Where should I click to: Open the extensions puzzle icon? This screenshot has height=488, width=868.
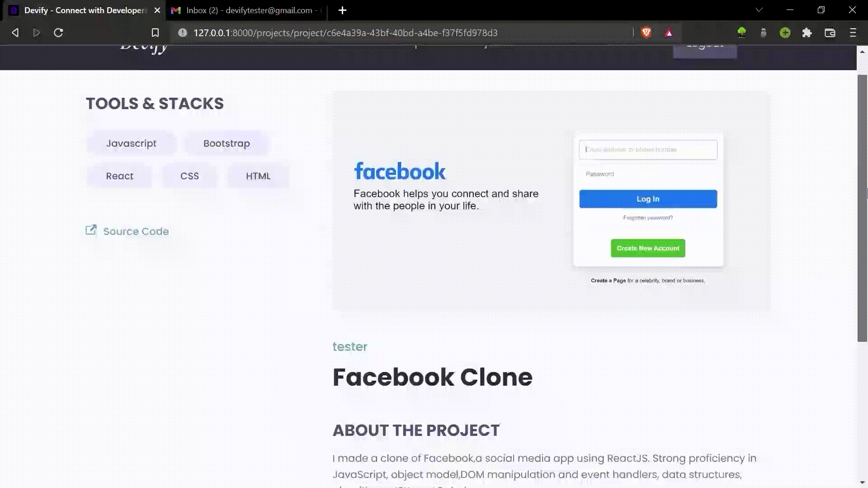click(x=807, y=33)
